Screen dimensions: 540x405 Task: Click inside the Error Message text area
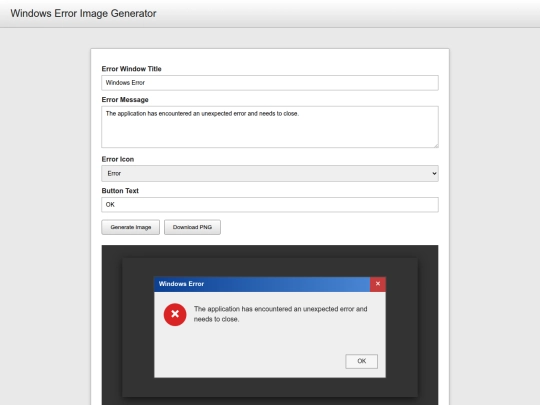[x=270, y=127]
